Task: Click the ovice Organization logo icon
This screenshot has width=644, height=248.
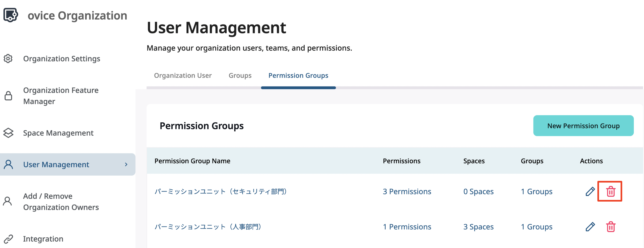Action: click(11, 15)
